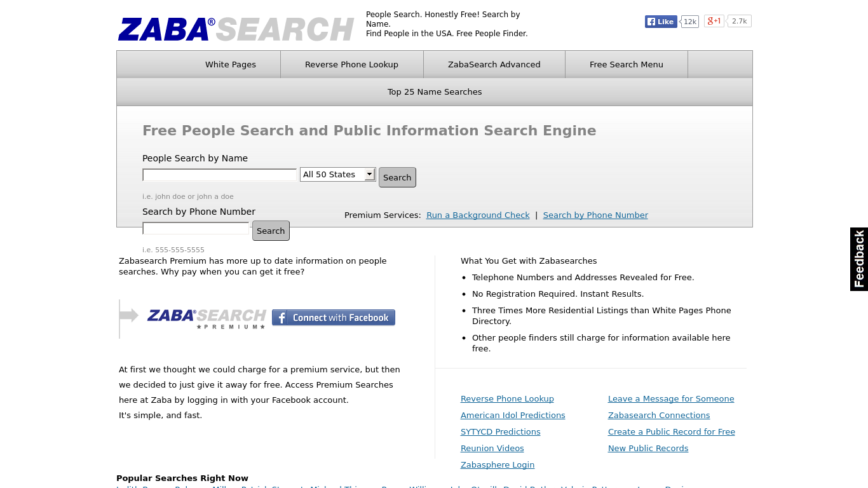Image resolution: width=868 pixels, height=488 pixels.
Task: Click the Facebook Like button
Action: point(661,22)
